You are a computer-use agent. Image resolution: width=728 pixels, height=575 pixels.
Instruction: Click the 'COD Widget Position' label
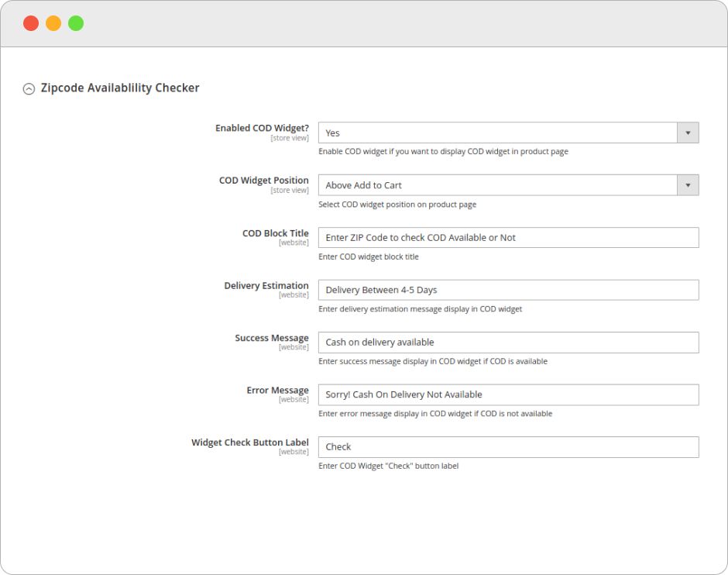click(263, 181)
